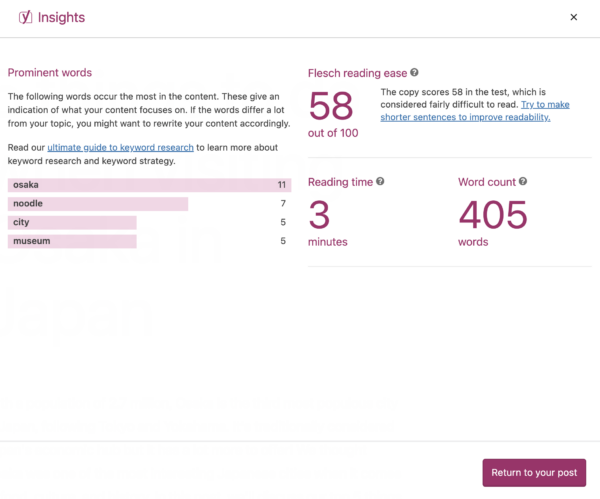The width and height of the screenshot is (600, 499).
Task: Click the Flesch reading ease heading
Action: pyautogui.click(x=358, y=73)
